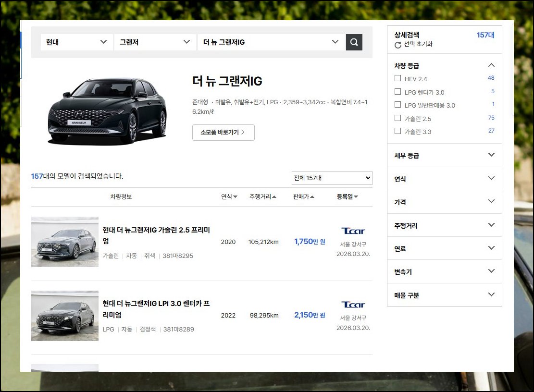Screen dimensions: 534x392
Task: Click Tcar logo in 1,750만 원 listing
Action: tap(353, 231)
